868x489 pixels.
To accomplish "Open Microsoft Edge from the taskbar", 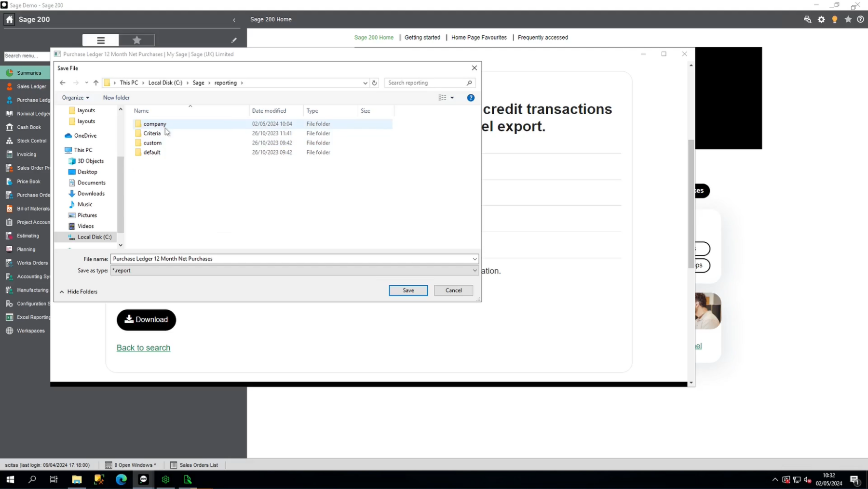I will tap(121, 479).
